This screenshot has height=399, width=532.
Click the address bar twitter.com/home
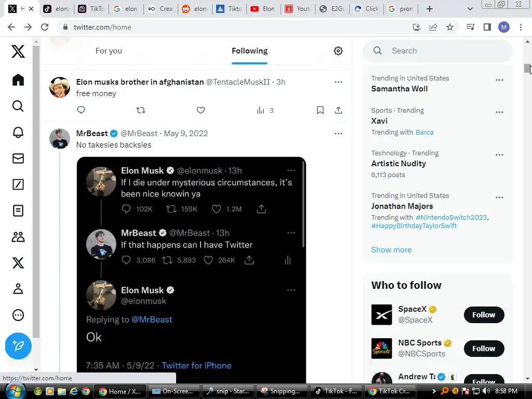tap(102, 27)
